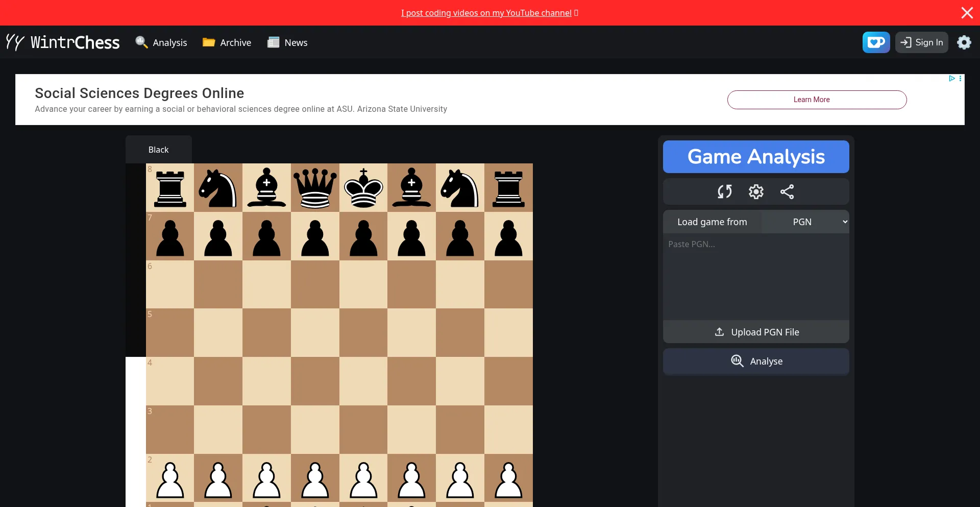Image resolution: width=980 pixels, height=507 pixels.
Task: Close the red YouTube announcement banner
Action: [x=967, y=13]
